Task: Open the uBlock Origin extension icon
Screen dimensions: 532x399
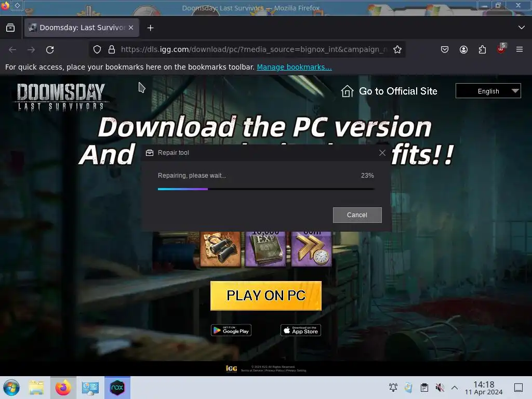Action: coord(501,49)
